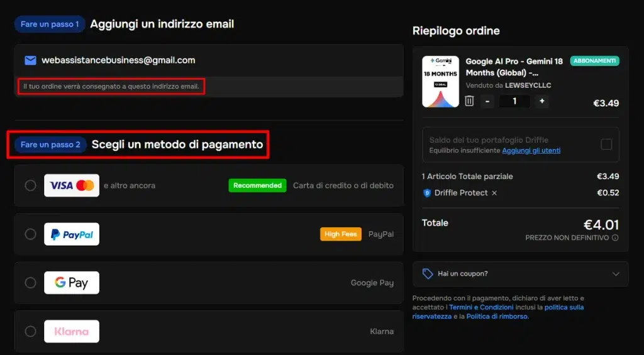Screen dimensions: 644x355
Task: Click the Visa Mastercard logo
Action: [x=72, y=185]
